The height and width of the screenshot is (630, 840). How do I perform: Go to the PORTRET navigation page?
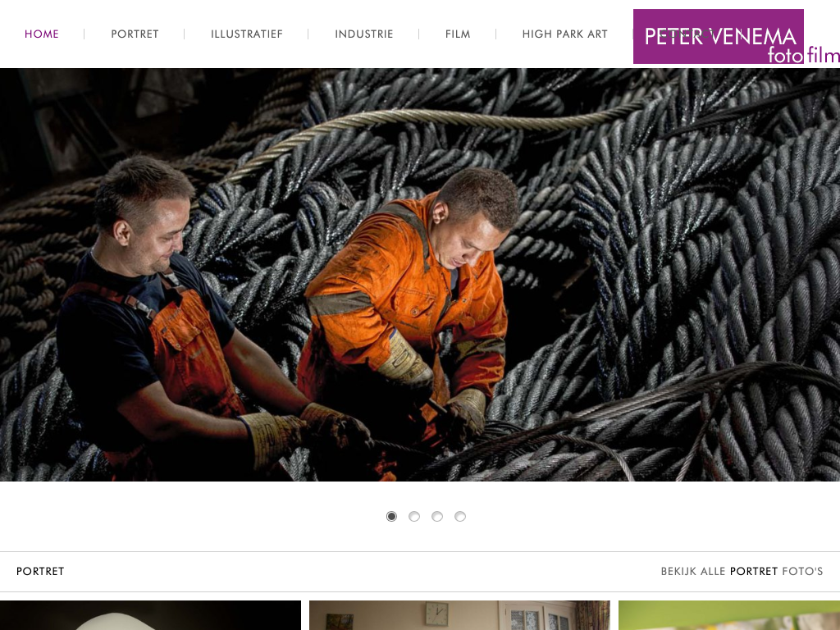135,34
